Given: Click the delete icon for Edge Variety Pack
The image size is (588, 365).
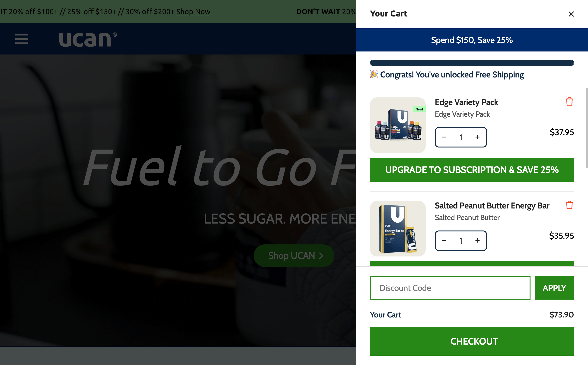Looking at the screenshot, I should click(x=569, y=101).
